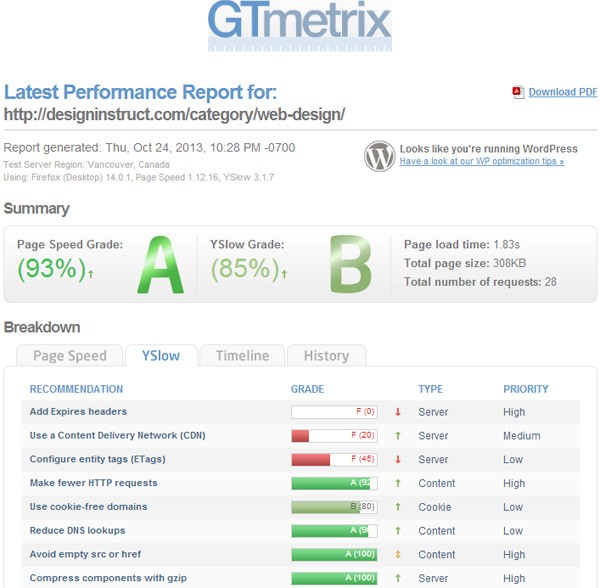Image resolution: width=600 pixels, height=588 pixels.
Task: Click the red down arrow in the ETags row
Action: [398, 459]
